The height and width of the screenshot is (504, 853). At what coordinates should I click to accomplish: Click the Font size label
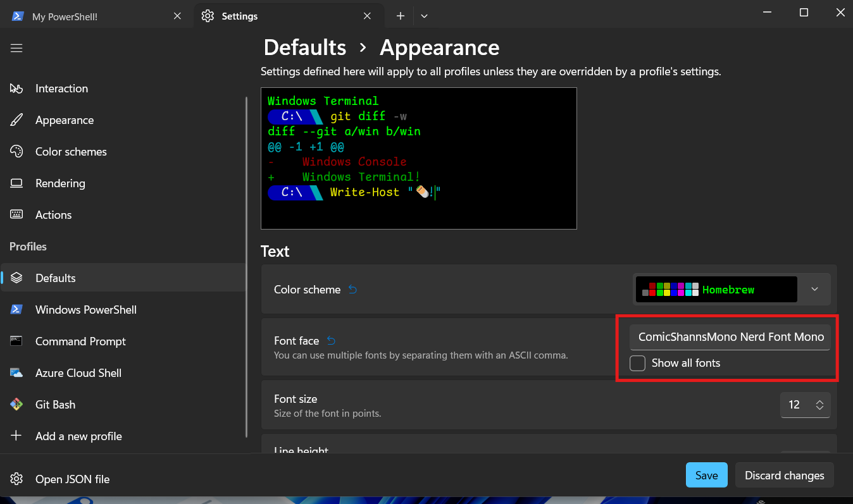pyautogui.click(x=296, y=399)
